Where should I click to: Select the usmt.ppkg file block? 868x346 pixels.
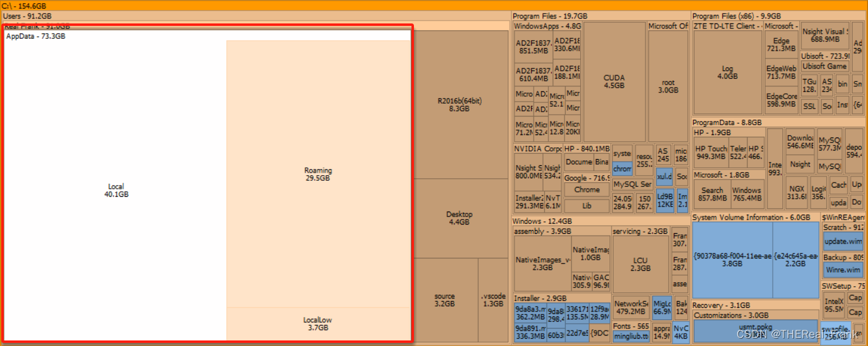[x=756, y=331]
